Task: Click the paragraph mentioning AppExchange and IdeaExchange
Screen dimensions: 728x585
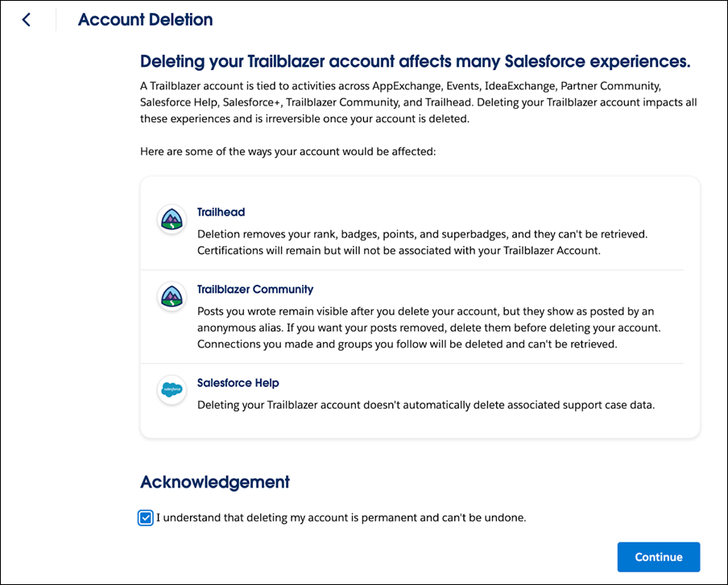Action: pyautogui.click(x=418, y=102)
